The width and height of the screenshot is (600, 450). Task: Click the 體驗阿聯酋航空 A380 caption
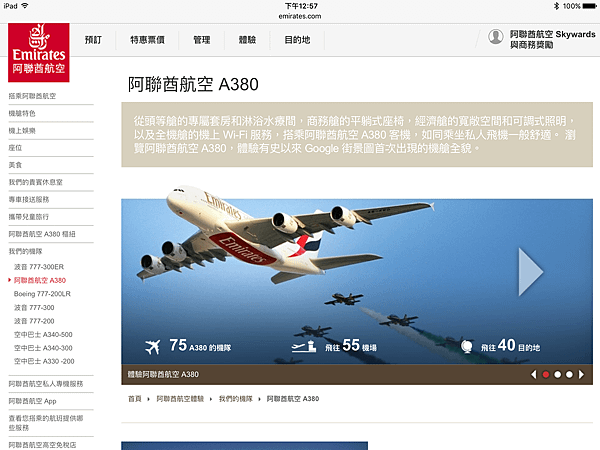tap(163, 374)
